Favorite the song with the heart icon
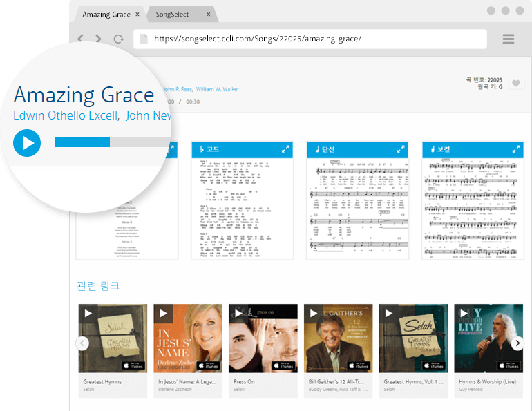 pyautogui.click(x=515, y=83)
